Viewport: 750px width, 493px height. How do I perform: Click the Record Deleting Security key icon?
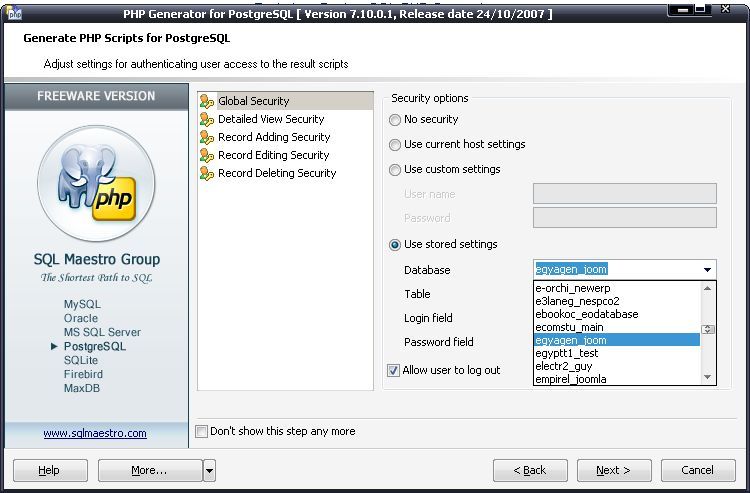click(x=207, y=173)
